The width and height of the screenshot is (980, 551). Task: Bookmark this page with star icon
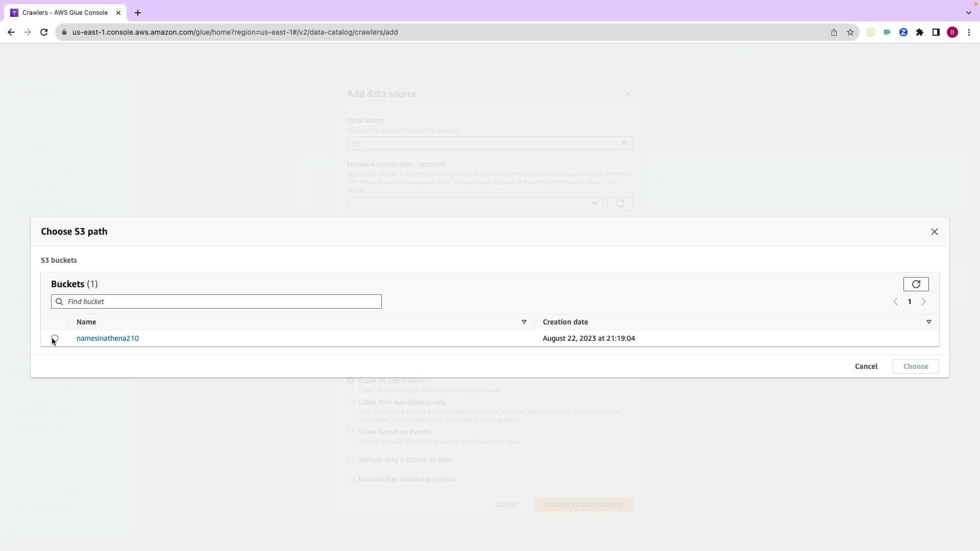tap(850, 32)
